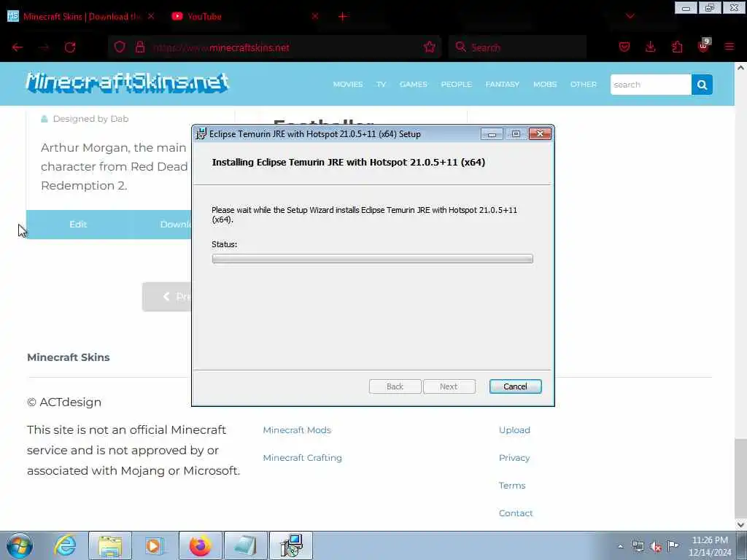
Task: Click the installer Status progress bar
Action: tap(373, 259)
